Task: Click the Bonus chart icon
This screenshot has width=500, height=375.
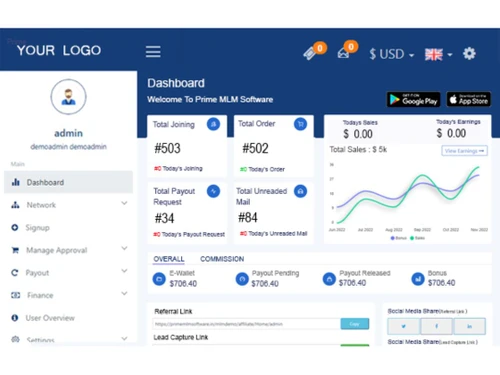Action: [x=418, y=279]
